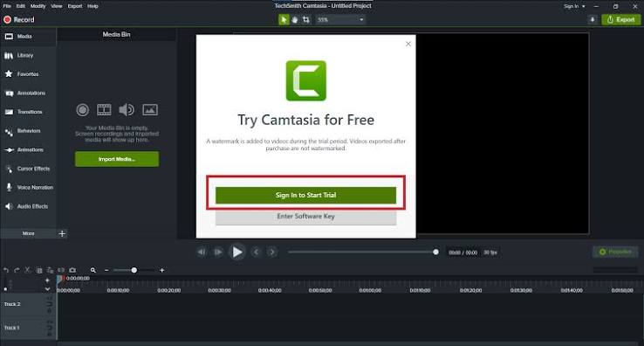This screenshot has width=644, height=346.
Task: Open the Cursor Effects panel
Action: (28, 169)
